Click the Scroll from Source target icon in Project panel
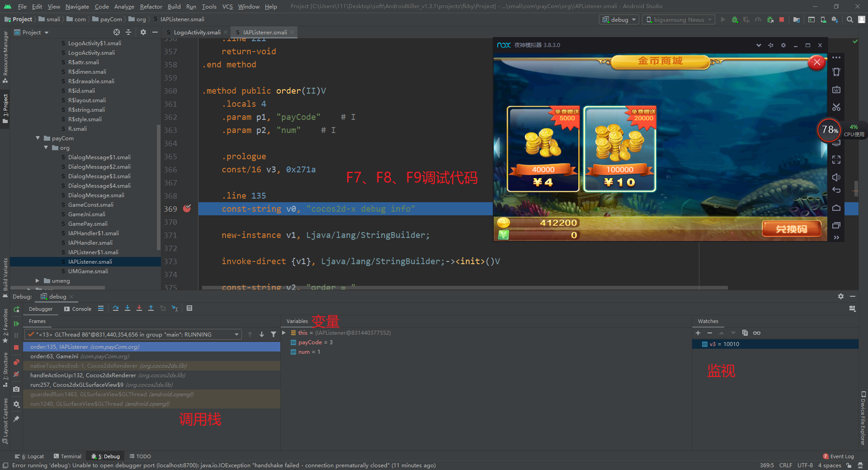868x470 pixels. [117, 32]
